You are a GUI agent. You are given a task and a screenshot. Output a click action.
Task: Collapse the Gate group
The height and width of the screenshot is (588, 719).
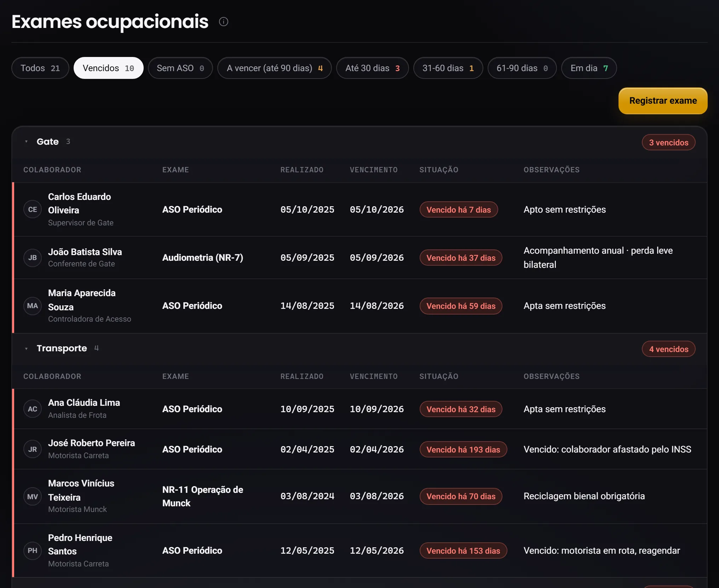click(x=26, y=142)
